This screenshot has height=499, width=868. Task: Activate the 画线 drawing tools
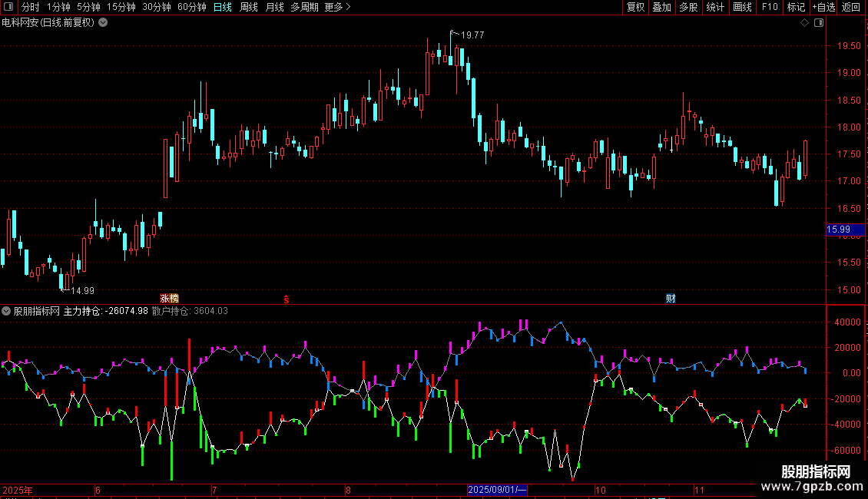[742, 7]
